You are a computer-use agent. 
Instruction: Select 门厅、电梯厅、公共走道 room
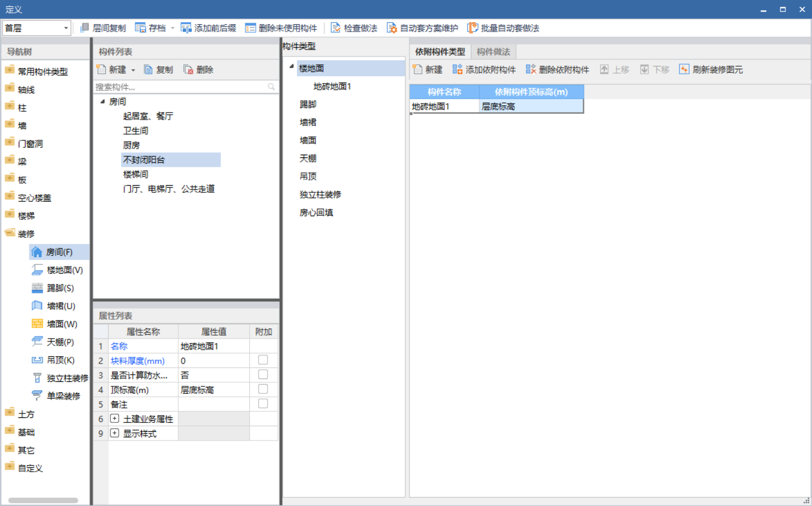point(169,188)
